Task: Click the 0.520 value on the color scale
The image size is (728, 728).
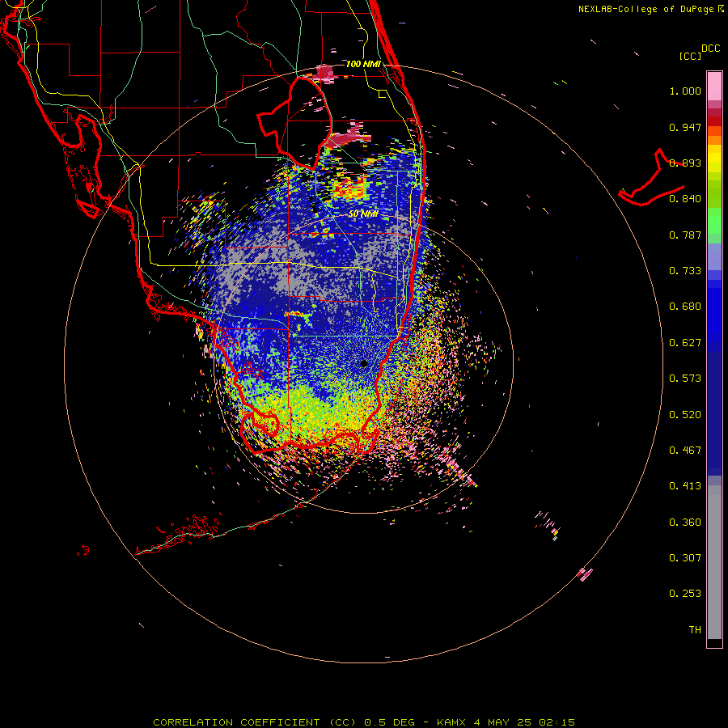Action: pyautogui.click(x=685, y=415)
